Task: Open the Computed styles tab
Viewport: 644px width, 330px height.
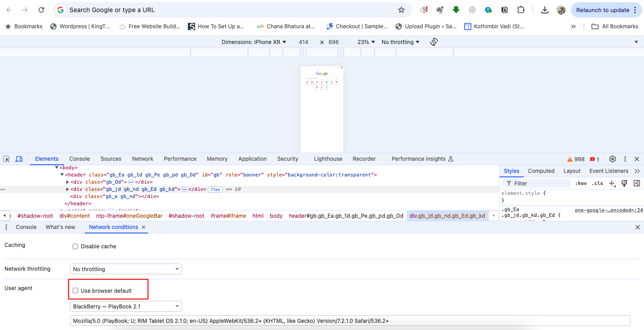Action: pyautogui.click(x=541, y=171)
